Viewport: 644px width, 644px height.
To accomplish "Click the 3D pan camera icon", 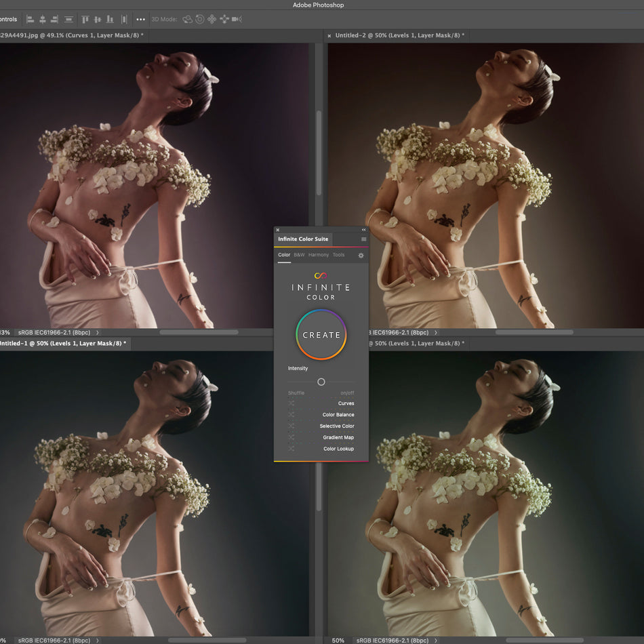I will click(x=212, y=20).
